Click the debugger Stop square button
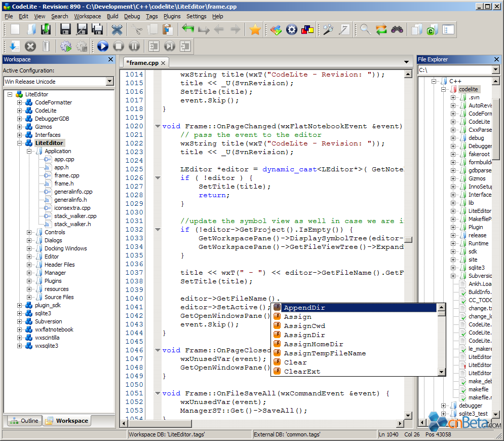504x441 pixels. pos(119,46)
